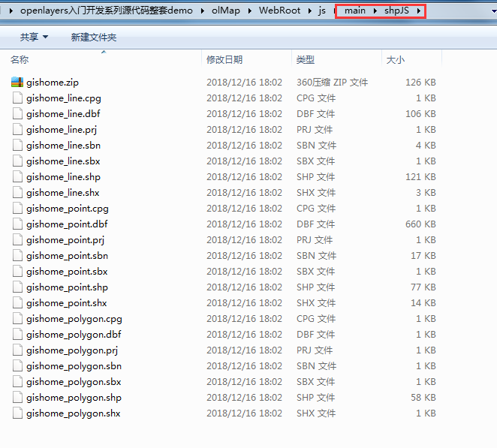
Task: Select file name gishome_line.shp
Action: pyautogui.click(x=63, y=177)
